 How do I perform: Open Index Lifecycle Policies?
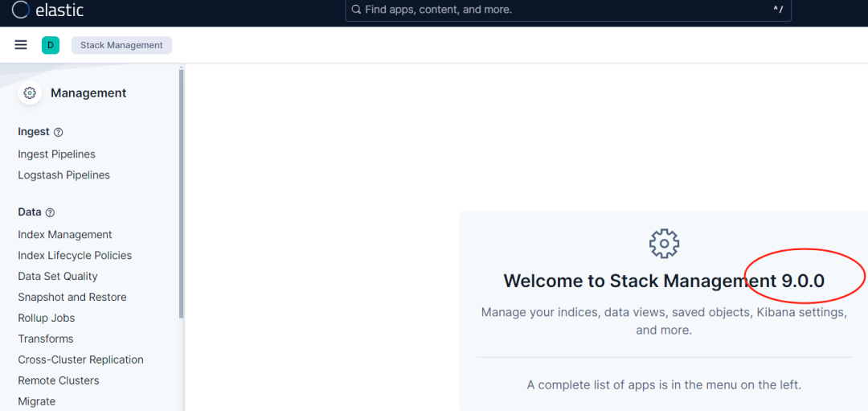click(x=75, y=255)
